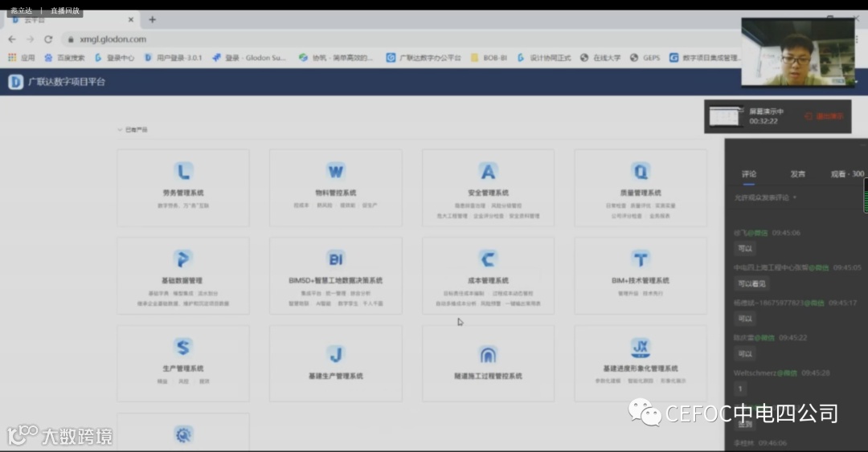
Task: Open the 登录 - Glodon Su... bookmark
Action: click(249, 58)
